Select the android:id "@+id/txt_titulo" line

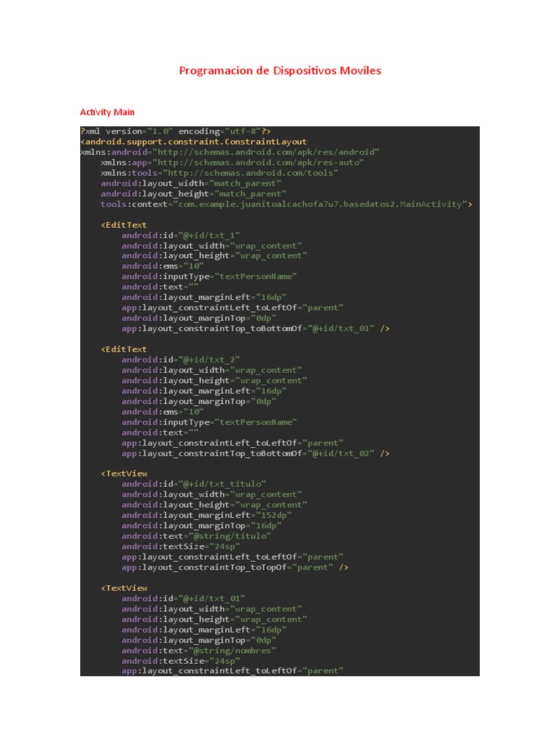pos(193,484)
